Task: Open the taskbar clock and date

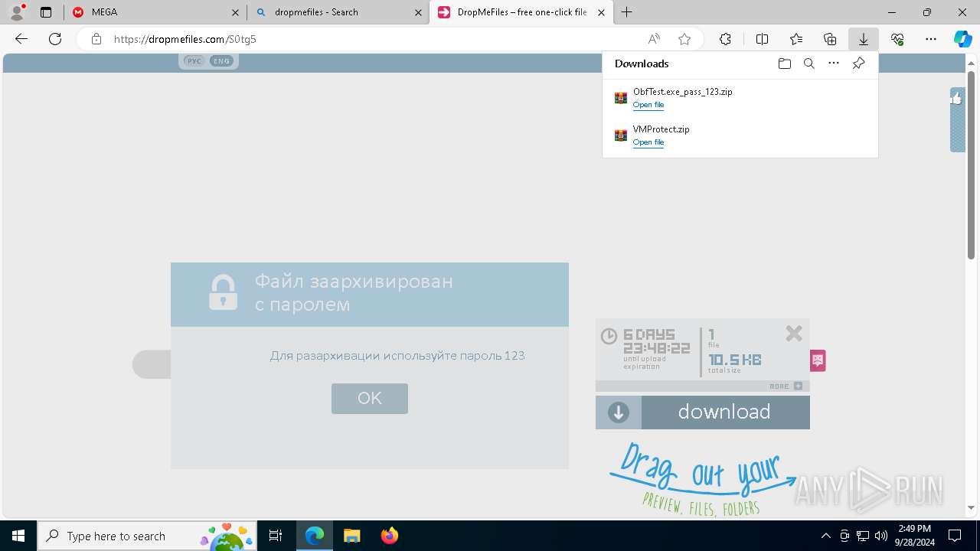Action: click(915, 536)
